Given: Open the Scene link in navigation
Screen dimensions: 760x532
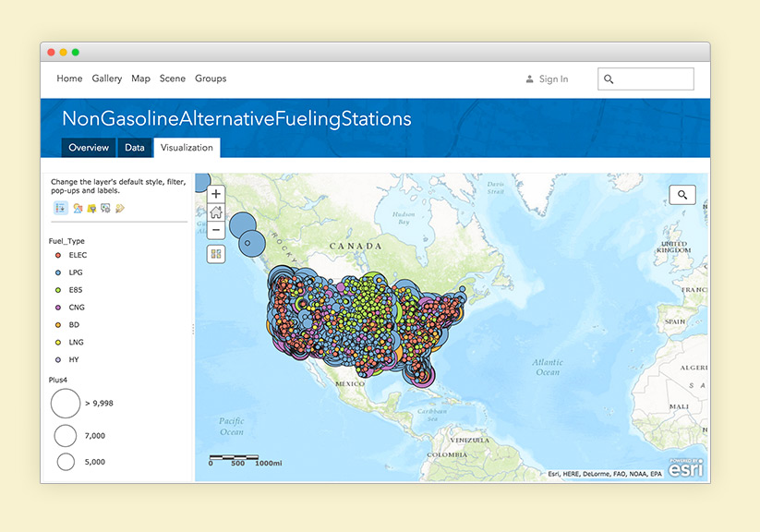Looking at the screenshot, I should 173,79.
